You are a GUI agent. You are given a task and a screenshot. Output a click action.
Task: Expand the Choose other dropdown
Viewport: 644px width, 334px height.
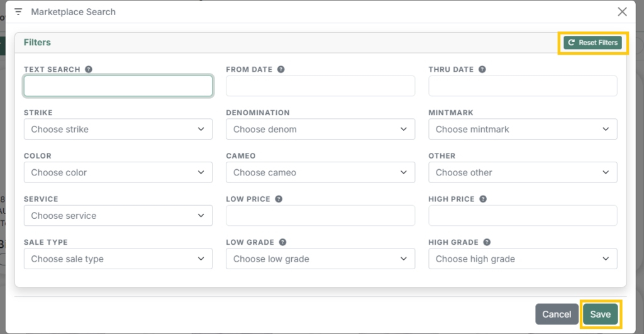(523, 172)
